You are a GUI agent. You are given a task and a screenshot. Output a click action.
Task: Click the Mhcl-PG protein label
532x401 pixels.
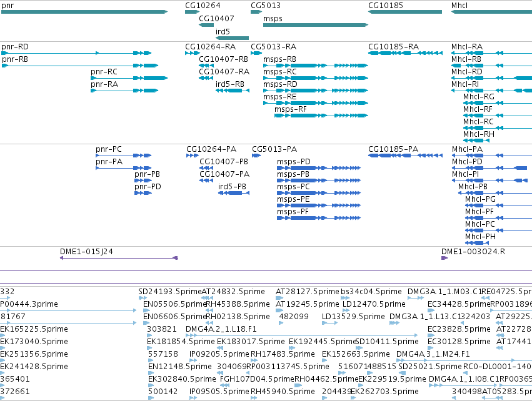coord(481,199)
